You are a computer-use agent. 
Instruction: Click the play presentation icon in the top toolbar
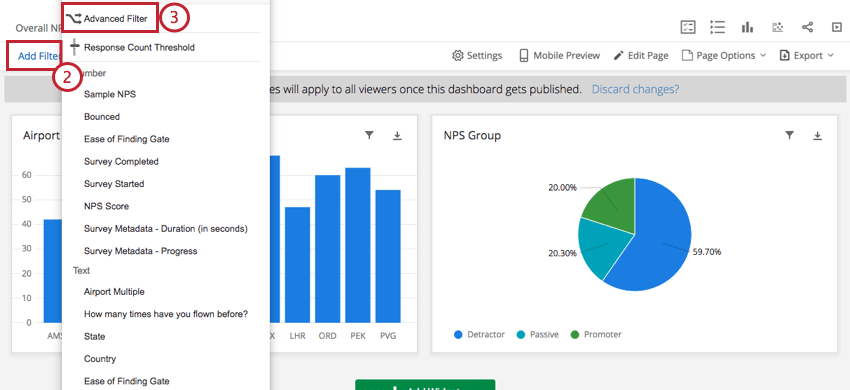coord(837,27)
